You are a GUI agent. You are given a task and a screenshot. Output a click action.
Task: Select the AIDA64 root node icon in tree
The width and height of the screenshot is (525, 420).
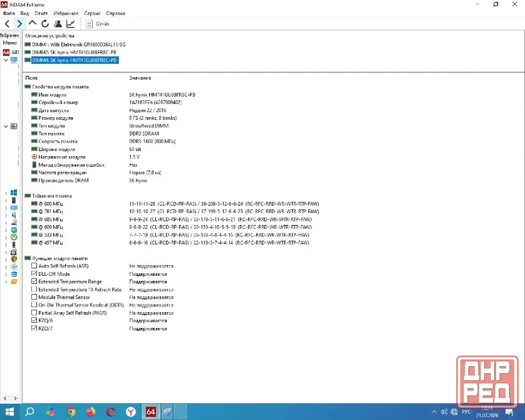6,52
